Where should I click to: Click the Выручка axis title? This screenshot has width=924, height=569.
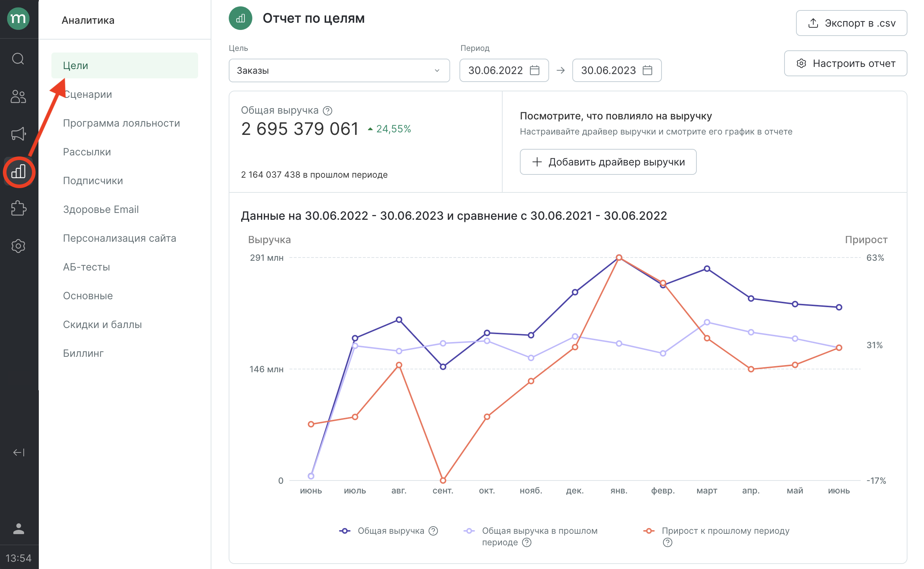[269, 240]
